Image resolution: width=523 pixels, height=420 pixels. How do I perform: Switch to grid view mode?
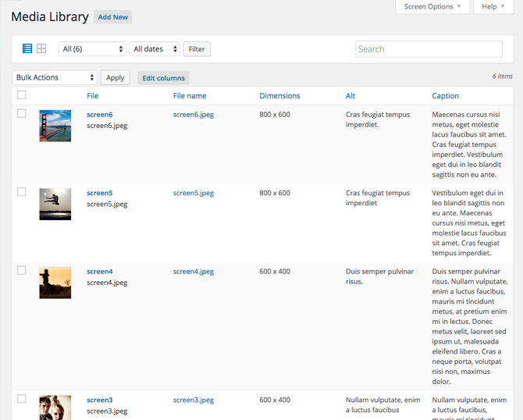(x=41, y=48)
